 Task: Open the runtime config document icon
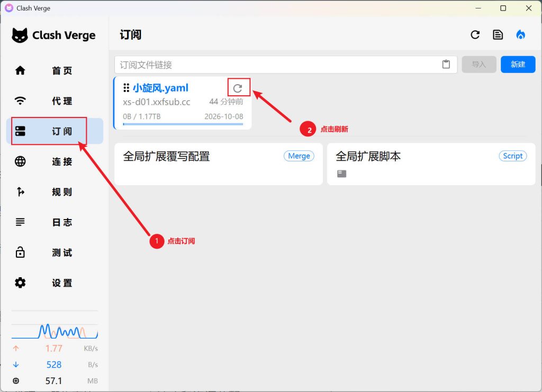[498, 35]
